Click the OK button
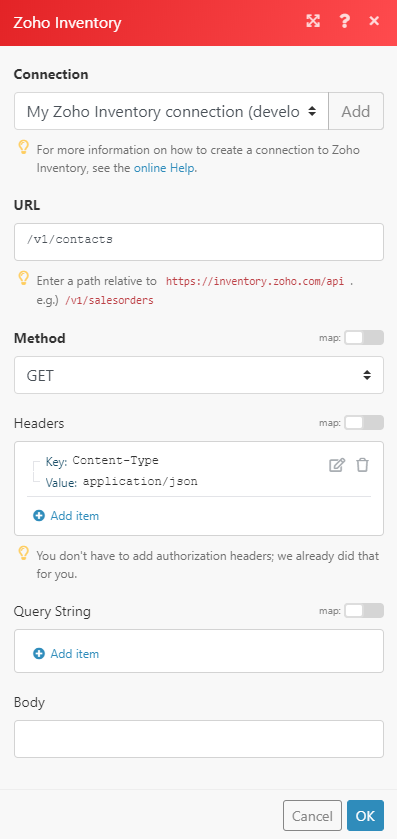 tap(365, 816)
